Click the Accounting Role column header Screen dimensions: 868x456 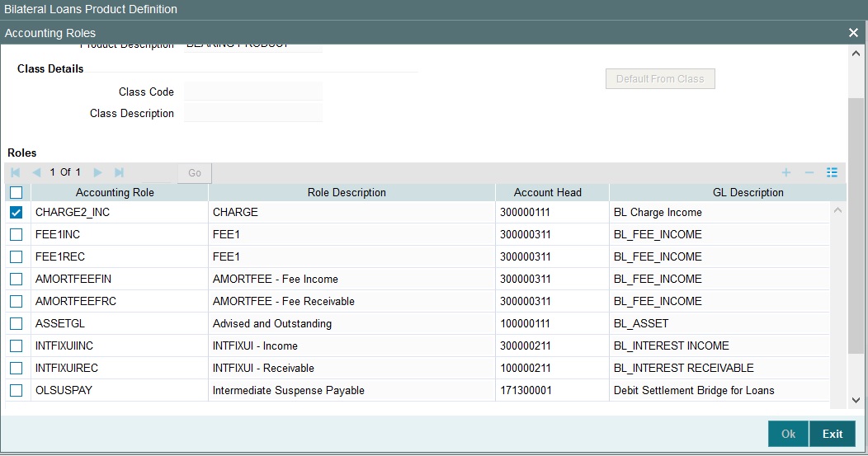click(x=120, y=193)
